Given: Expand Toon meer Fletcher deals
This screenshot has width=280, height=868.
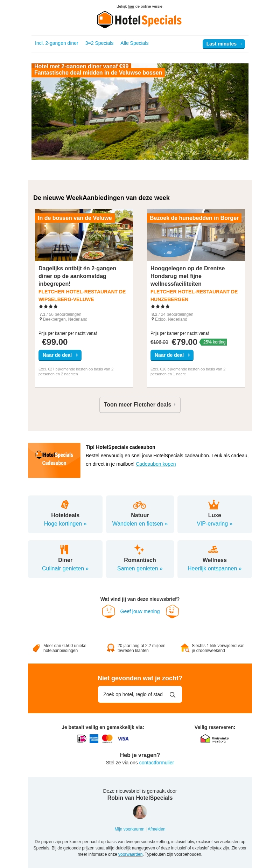Looking at the screenshot, I should pyautogui.click(x=140, y=405).
